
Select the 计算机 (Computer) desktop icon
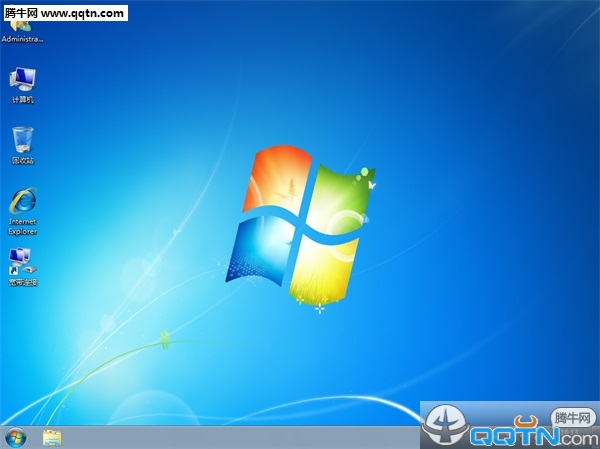pyautogui.click(x=23, y=85)
